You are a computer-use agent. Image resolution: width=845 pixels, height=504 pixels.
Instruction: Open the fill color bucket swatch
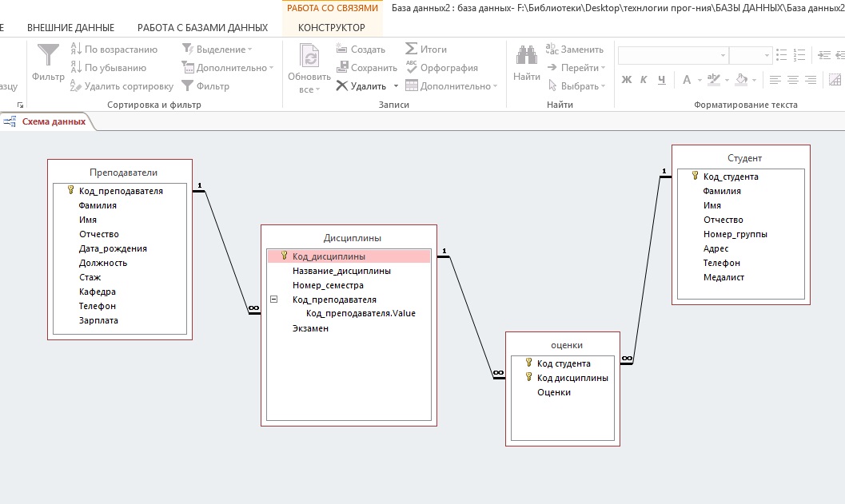741,80
